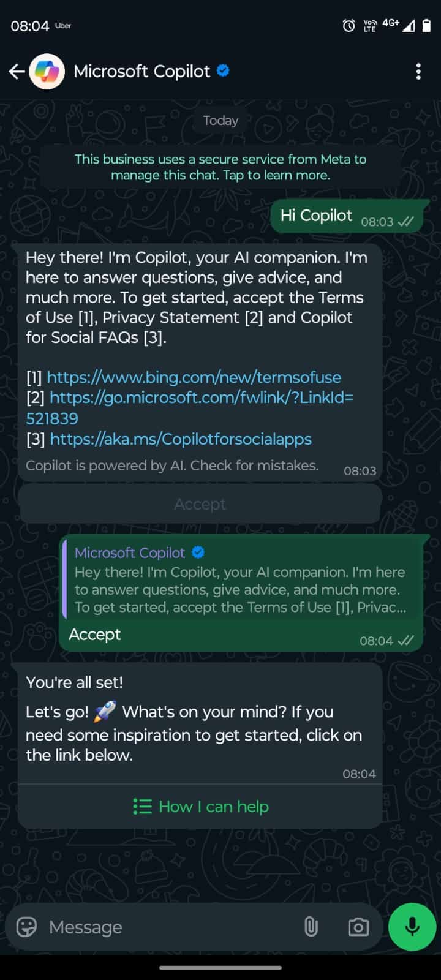The width and height of the screenshot is (441, 980).
Task: Open the three-dot overflow menu
Action: [418, 72]
